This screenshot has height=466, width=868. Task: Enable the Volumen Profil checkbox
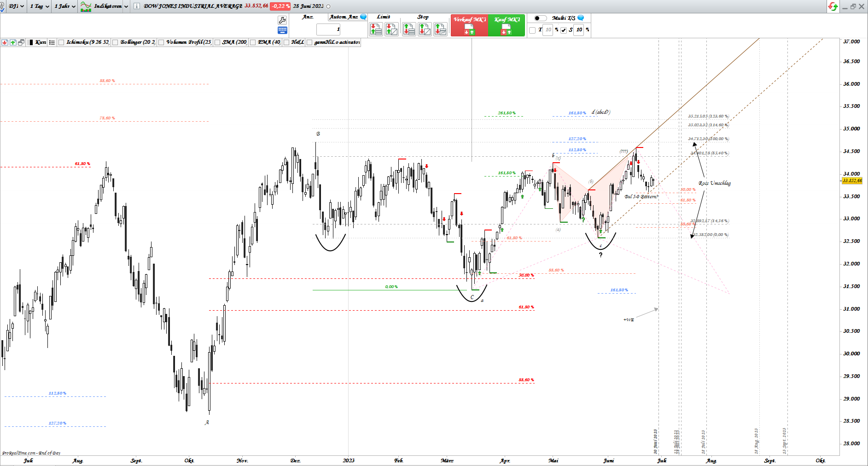click(x=161, y=42)
